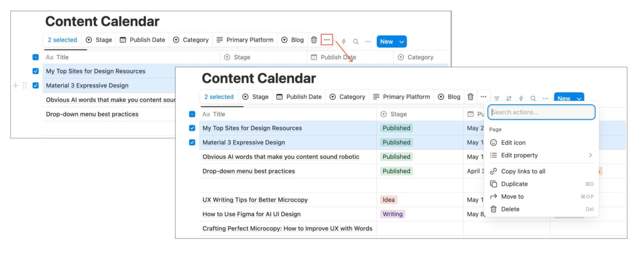The image size is (644, 256).
Task: Click the trash icon in the selection toolbar
Action: (x=470, y=97)
